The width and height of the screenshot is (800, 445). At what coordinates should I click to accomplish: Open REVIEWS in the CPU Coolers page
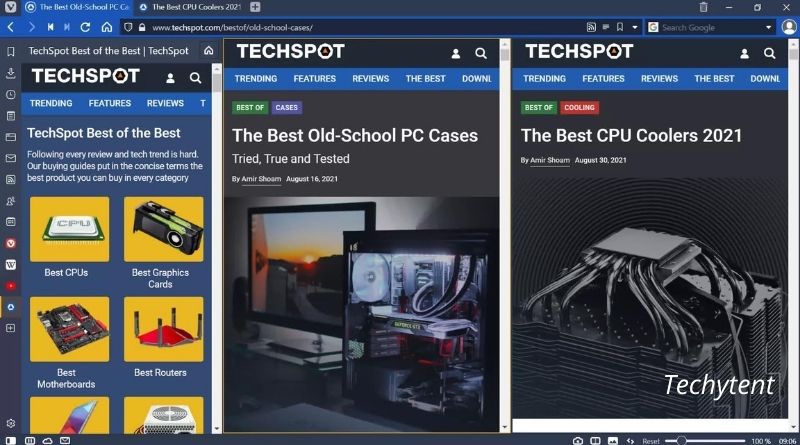(x=660, y=79)
